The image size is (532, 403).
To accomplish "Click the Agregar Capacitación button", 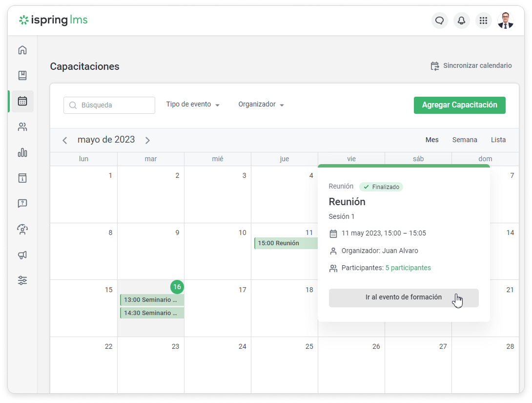I will coord(459,105).
